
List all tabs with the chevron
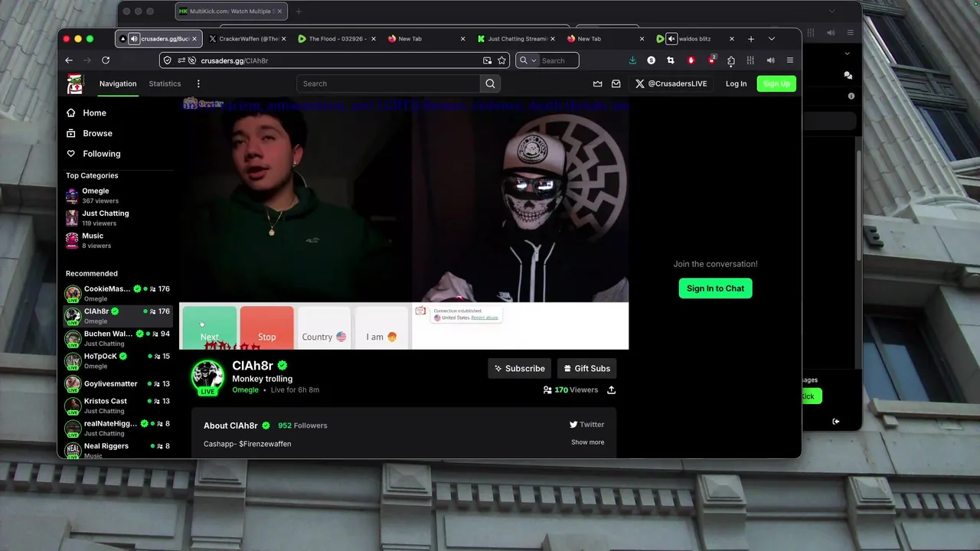[771, 38]
